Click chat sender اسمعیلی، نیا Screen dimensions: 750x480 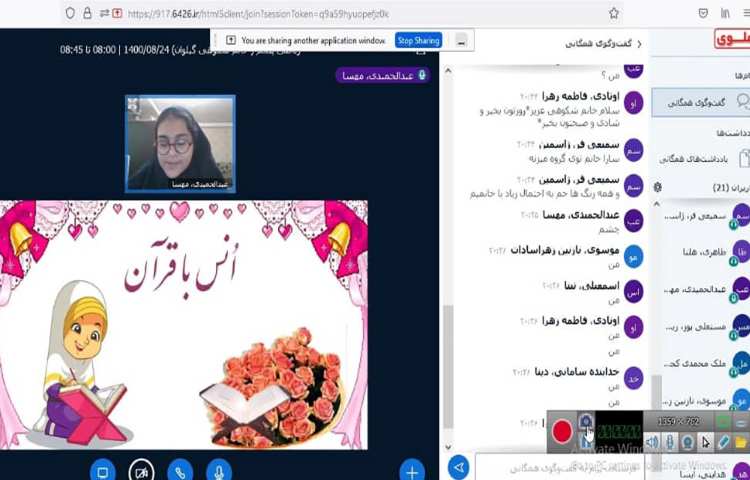click(592, 286)
